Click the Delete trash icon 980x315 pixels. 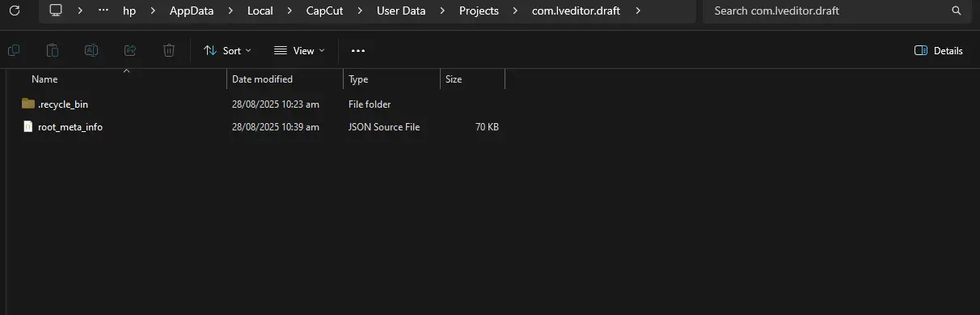(169, 50)
